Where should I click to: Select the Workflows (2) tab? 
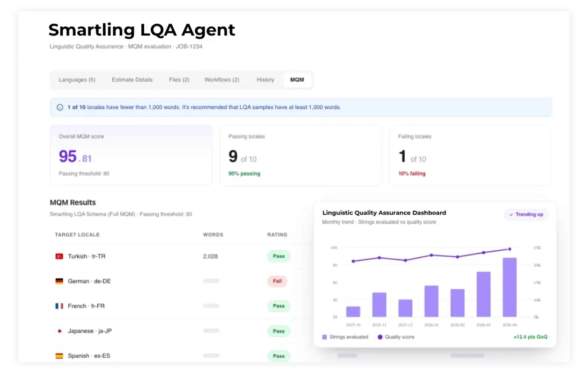click(222, 80)
